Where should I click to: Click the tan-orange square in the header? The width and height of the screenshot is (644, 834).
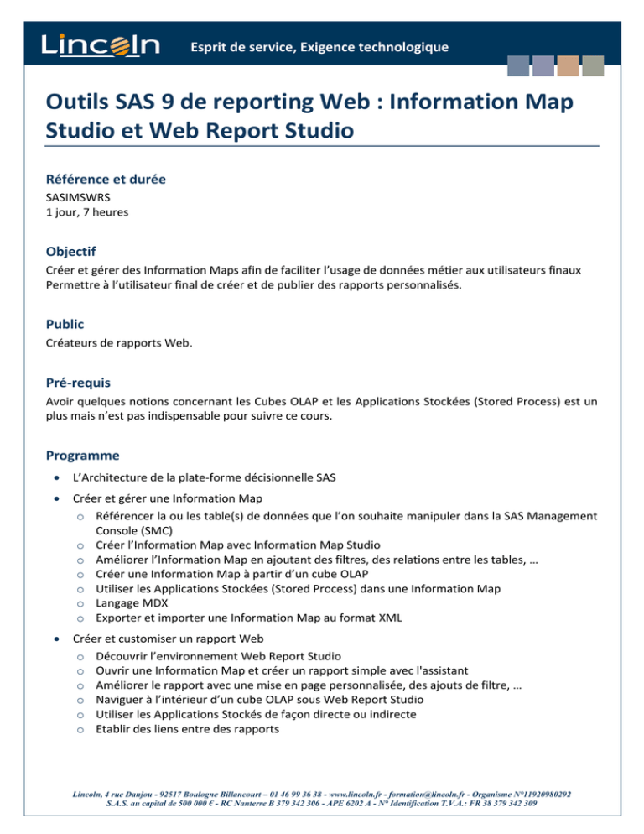pos(568,66)
